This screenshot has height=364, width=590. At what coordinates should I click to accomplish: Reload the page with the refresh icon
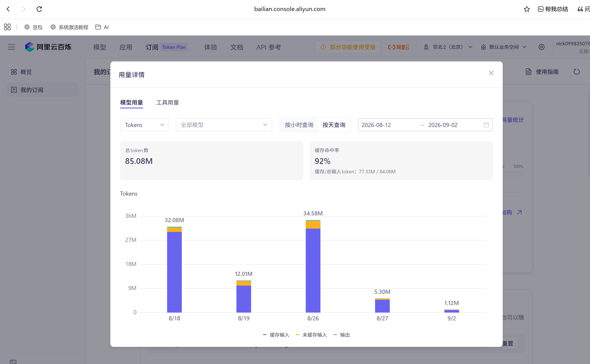pyautogui.click(x=39, y=9)
